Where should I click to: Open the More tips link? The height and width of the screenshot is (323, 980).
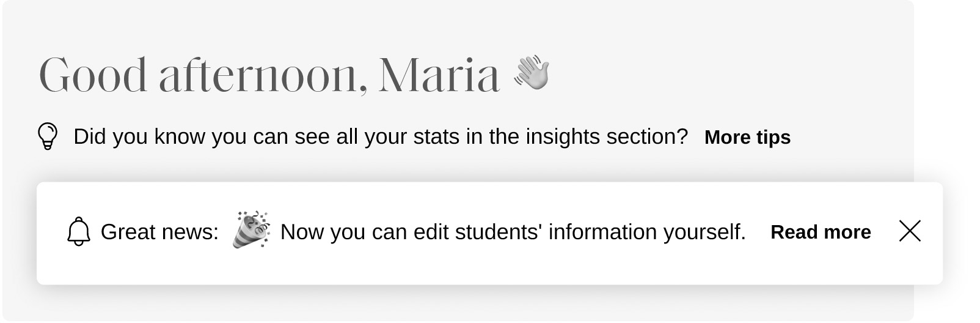(747, 137)
